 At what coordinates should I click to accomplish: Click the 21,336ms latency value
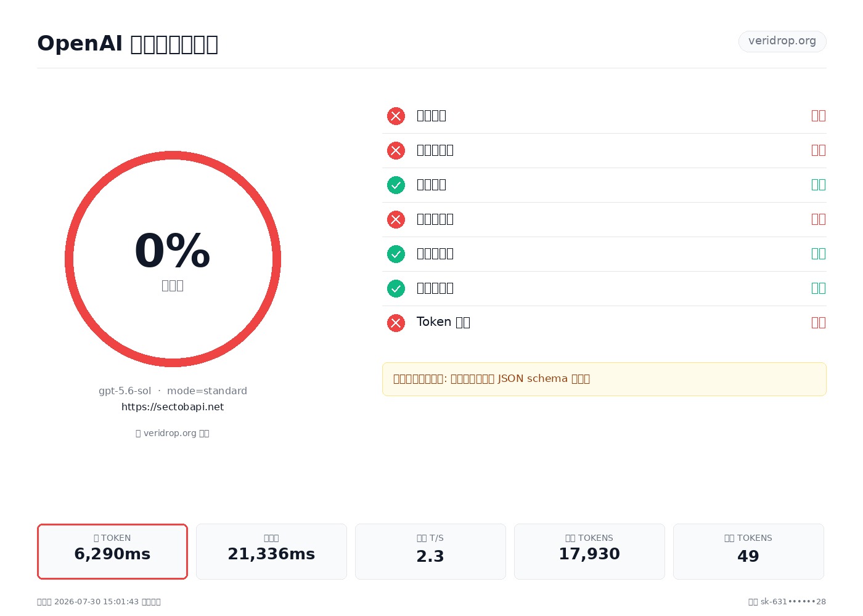[x=271, y=554]
